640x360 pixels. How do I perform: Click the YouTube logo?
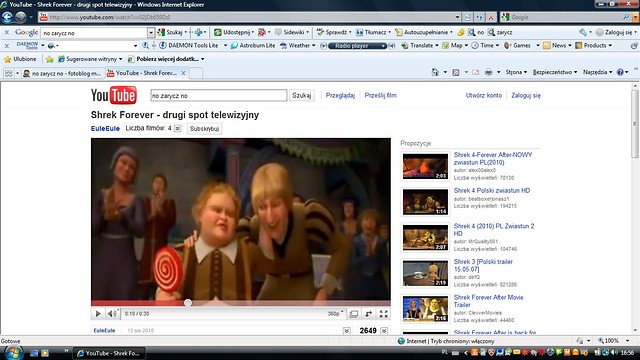click(114, 96)
